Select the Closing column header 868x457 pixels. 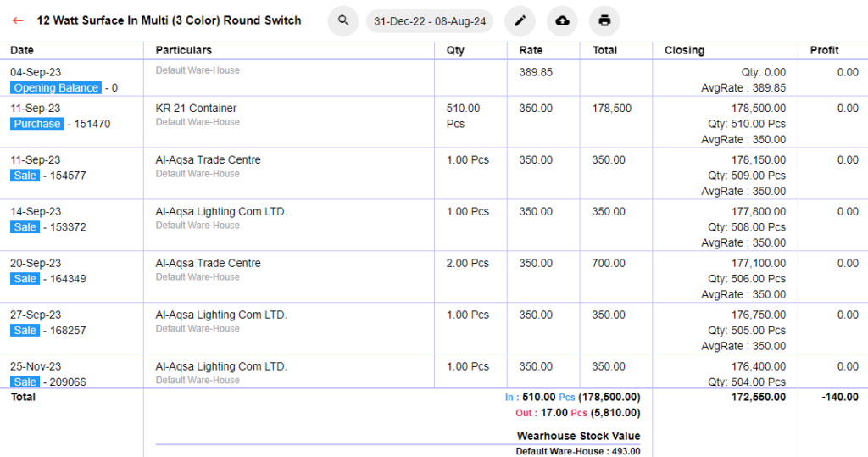pyautogui.click(x=684, y=50)
